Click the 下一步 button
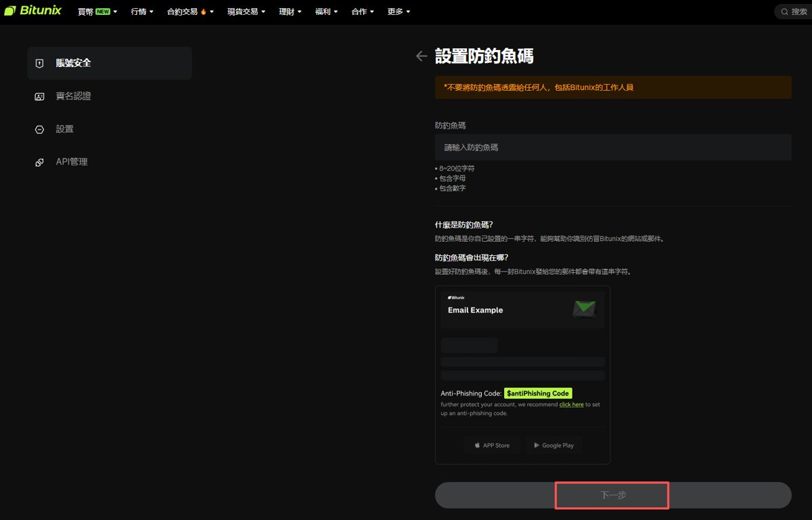This screenshot has width=812, height=520. [612, 495]
